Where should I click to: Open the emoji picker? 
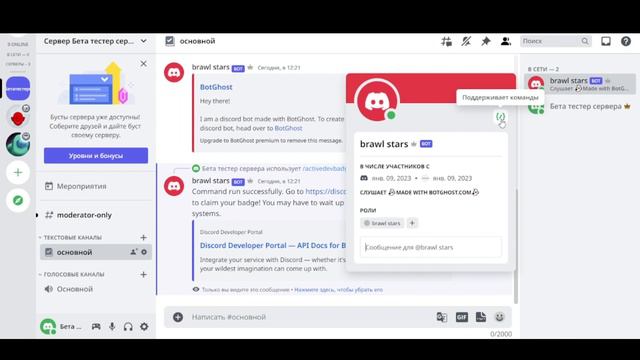[500, 317]
